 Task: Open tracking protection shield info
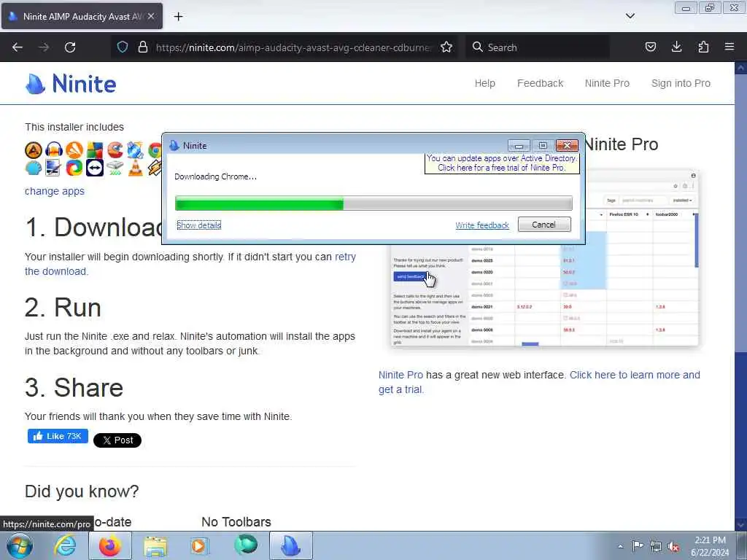pyautogui.click(x=123, y=47)
